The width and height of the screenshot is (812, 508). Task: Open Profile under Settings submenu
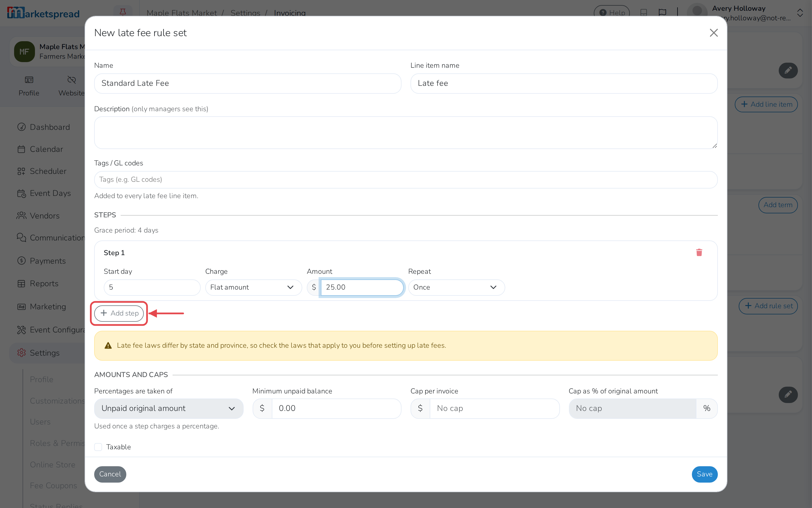pyautogui.click(x=42, y=379)
